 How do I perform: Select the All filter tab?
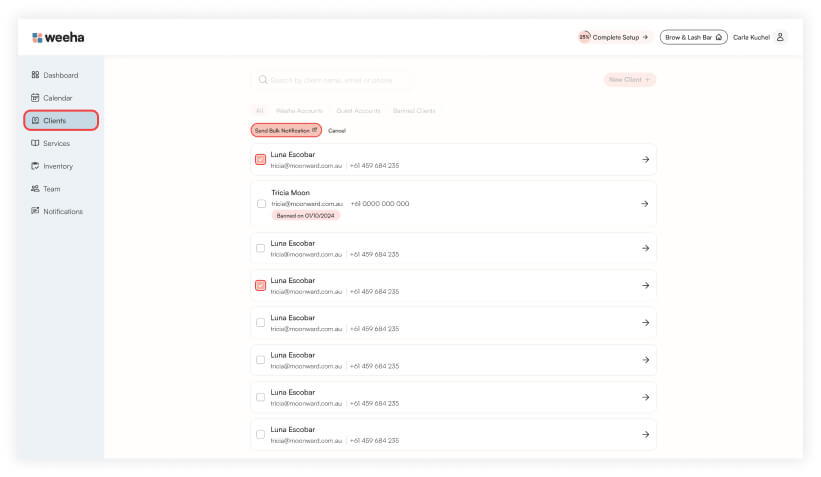point(259,110)
